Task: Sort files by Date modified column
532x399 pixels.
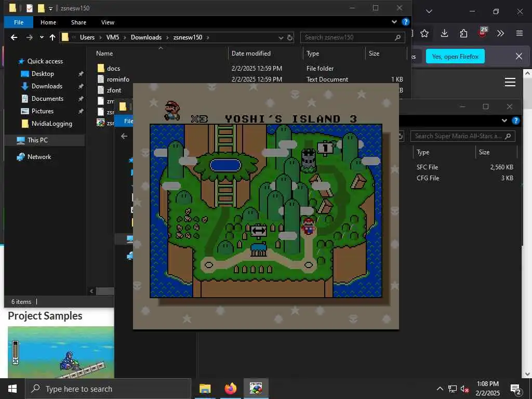Action: (x=251, y=54)
